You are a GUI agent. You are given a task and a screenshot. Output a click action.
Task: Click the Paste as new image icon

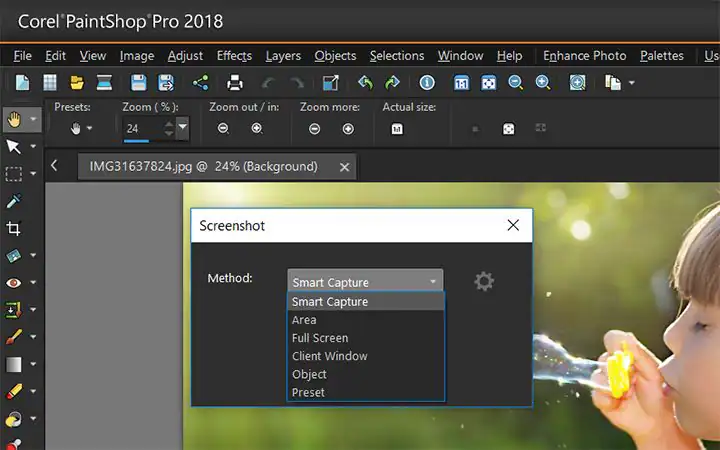coord(613,83)
